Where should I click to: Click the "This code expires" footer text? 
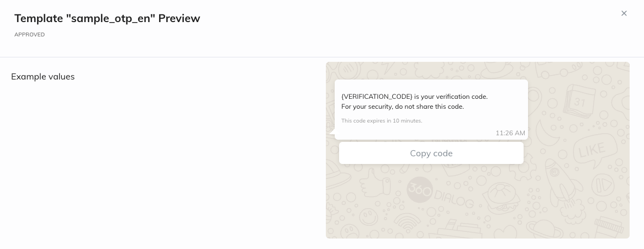[x=381, y=120]
